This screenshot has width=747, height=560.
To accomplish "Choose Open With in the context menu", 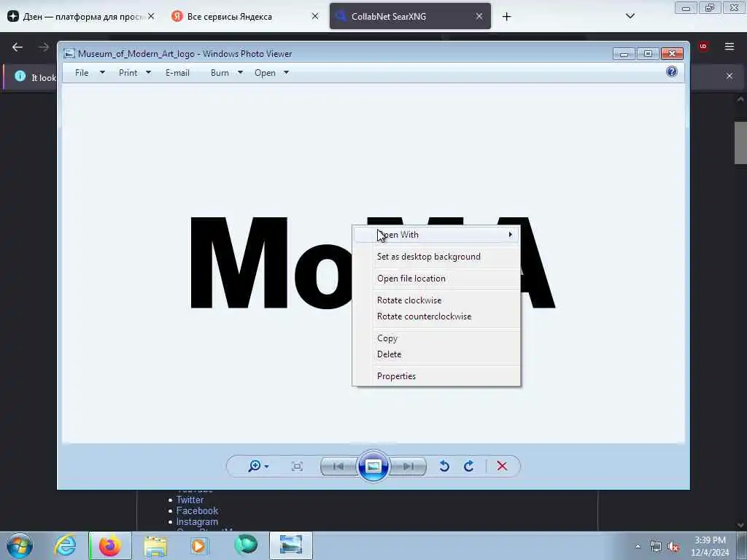I will [436, 234].
